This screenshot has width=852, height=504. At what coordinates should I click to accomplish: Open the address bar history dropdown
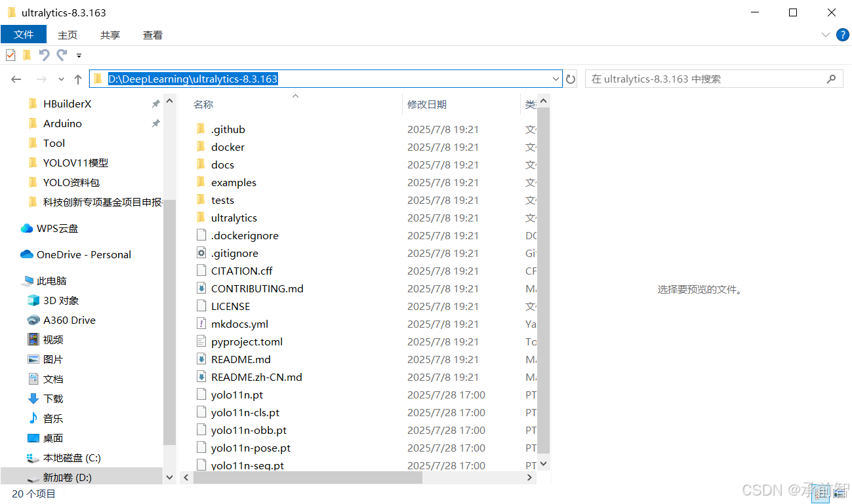click(556, 79)
